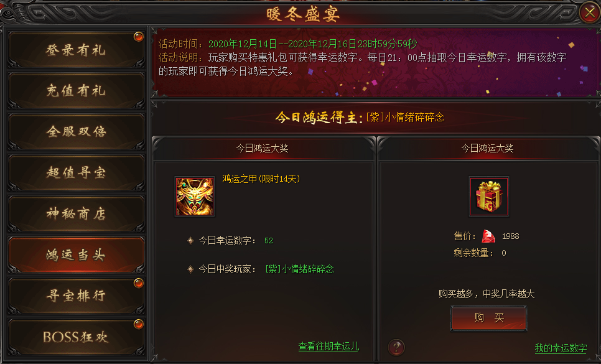Switch to the 充值有礼 tab
This screenshot has height=364, width=601.
pos(76,91)
